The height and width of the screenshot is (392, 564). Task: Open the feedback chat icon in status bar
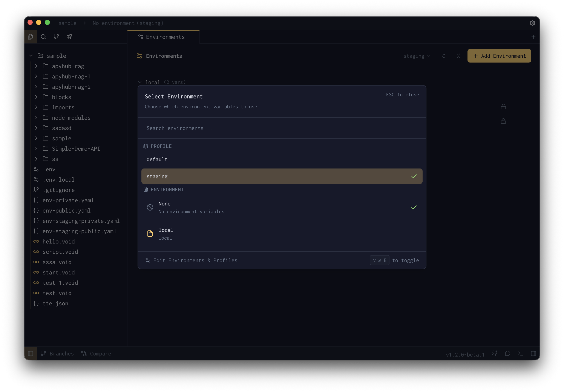click(x=507, y=354)
